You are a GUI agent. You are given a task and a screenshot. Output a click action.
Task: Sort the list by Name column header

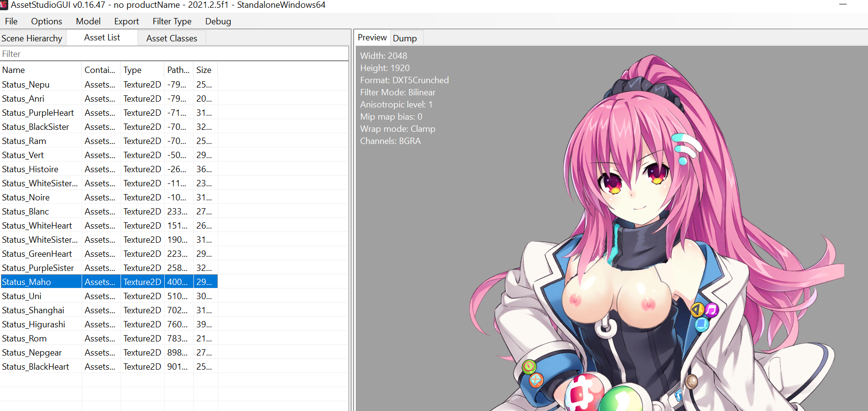pyautogui.click(x=41, y=70)
